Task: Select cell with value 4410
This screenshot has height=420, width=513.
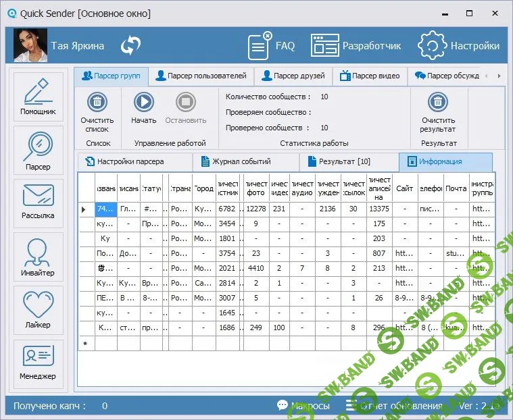Action: click(256, 268)
